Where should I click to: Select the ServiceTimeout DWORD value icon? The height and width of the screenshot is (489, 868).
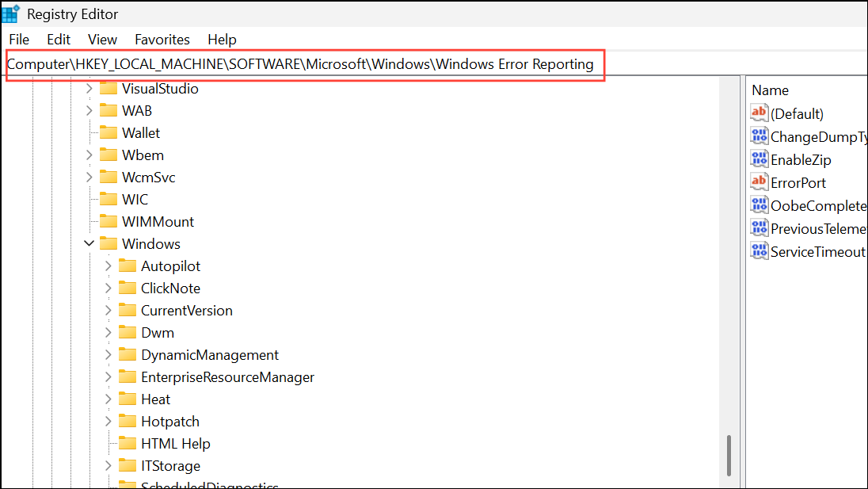759,250
